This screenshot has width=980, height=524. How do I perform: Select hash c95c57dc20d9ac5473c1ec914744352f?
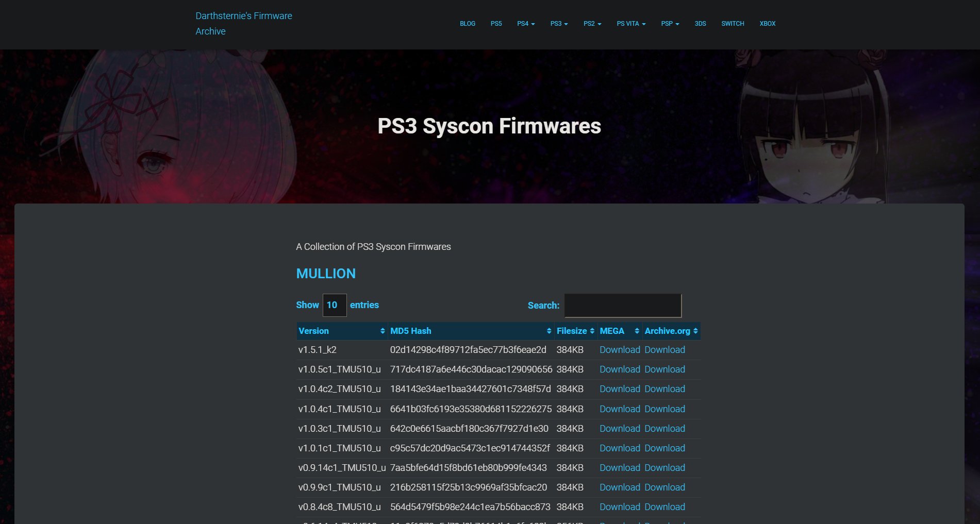470,448
